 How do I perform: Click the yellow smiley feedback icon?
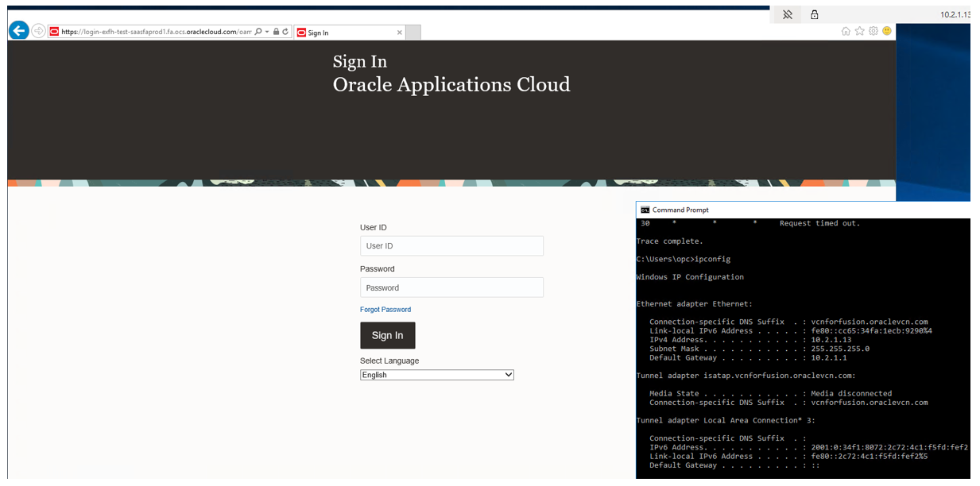(x=886, y=31)
